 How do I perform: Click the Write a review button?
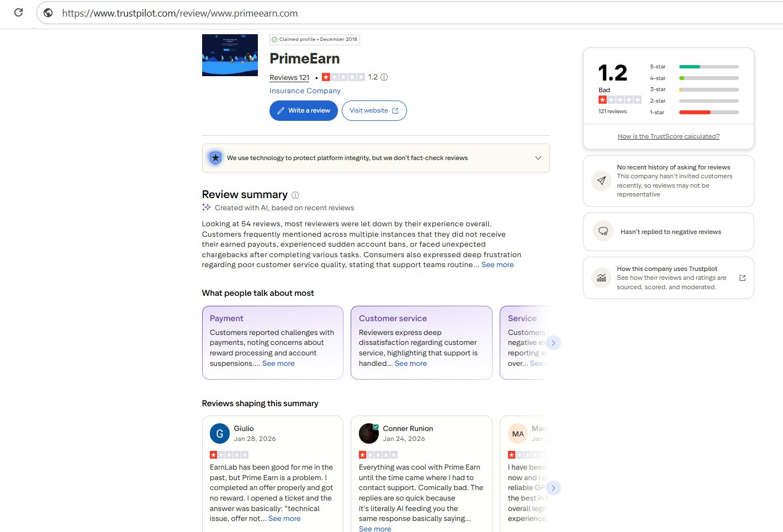tap(303, 110)
